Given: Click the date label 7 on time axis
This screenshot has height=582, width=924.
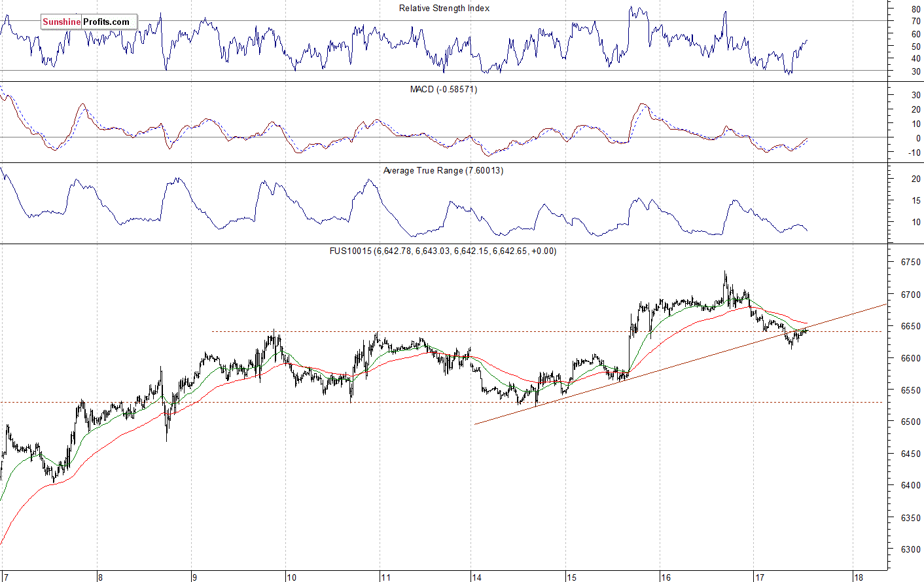Looking at the screenshot, I should (x=6, y=577).
